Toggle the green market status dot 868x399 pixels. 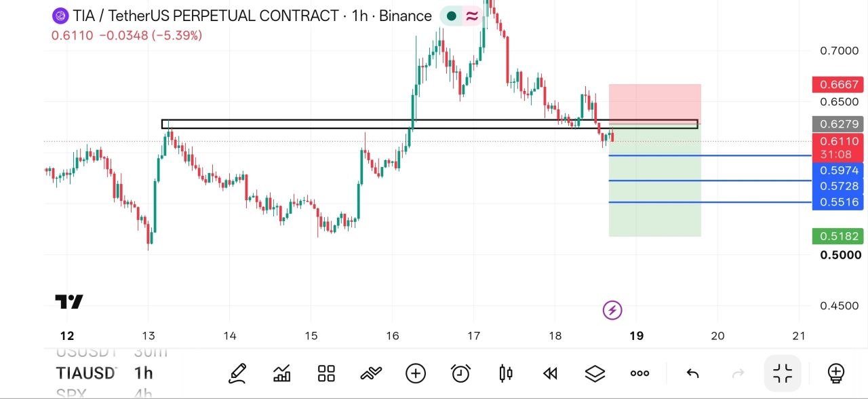[451, 16]
